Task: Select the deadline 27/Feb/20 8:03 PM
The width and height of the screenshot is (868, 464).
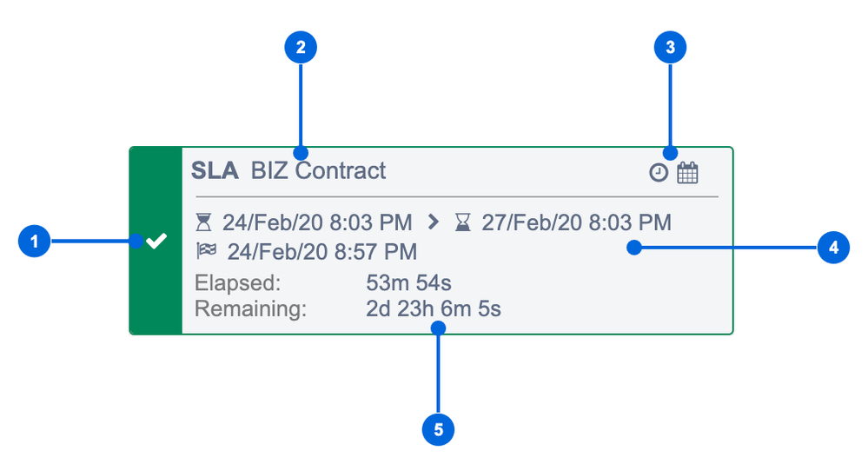Action: point(576,222)
